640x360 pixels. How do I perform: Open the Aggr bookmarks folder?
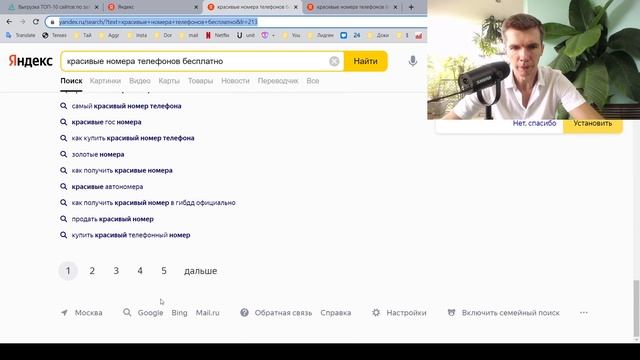coord(109,36)
